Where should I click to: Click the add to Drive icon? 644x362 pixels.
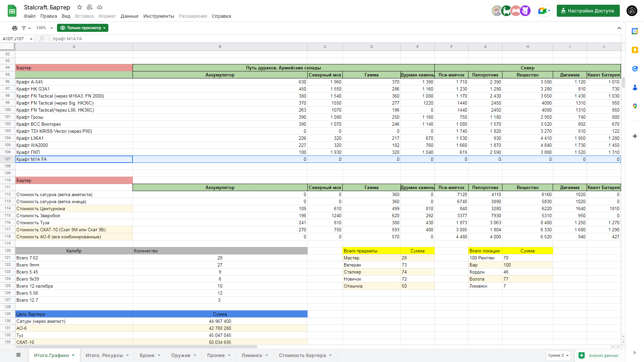[90, 7]
